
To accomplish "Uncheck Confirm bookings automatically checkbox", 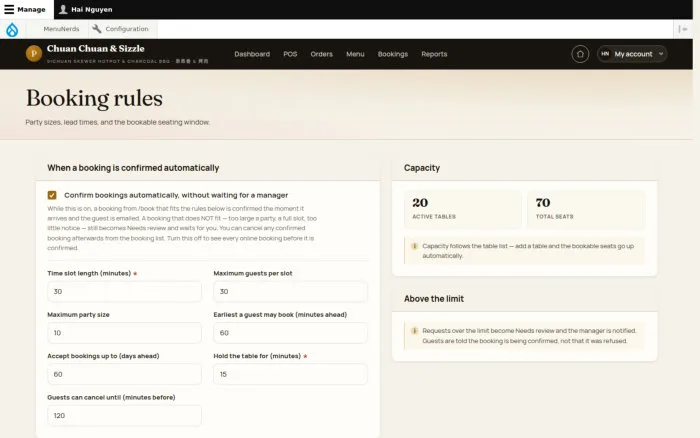I will 52,195.
